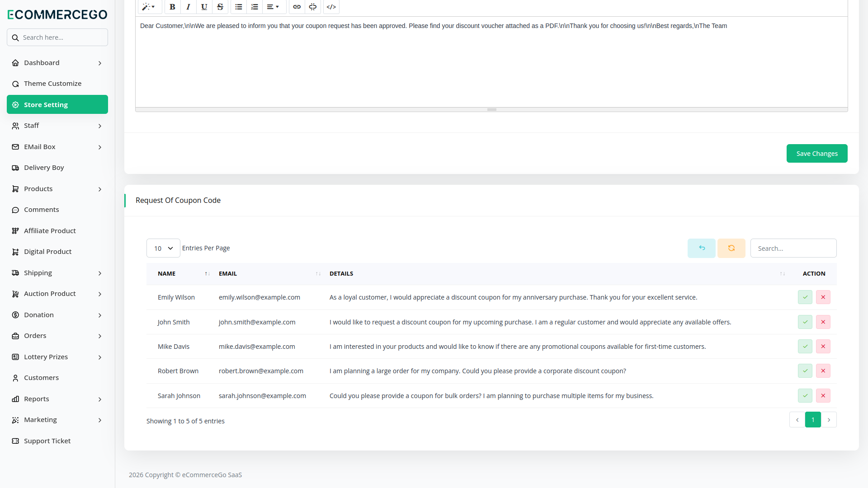868x488 pixels.
Task: Select email sarah.johnson@example.com
Action: 262,396
